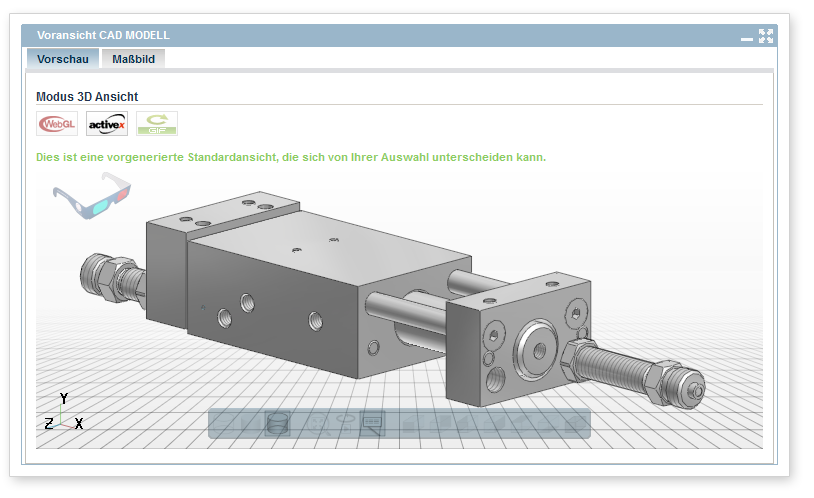814x498 pixels.
Task: Choose the animated GIF view mode icon
Action: (157, 124)
